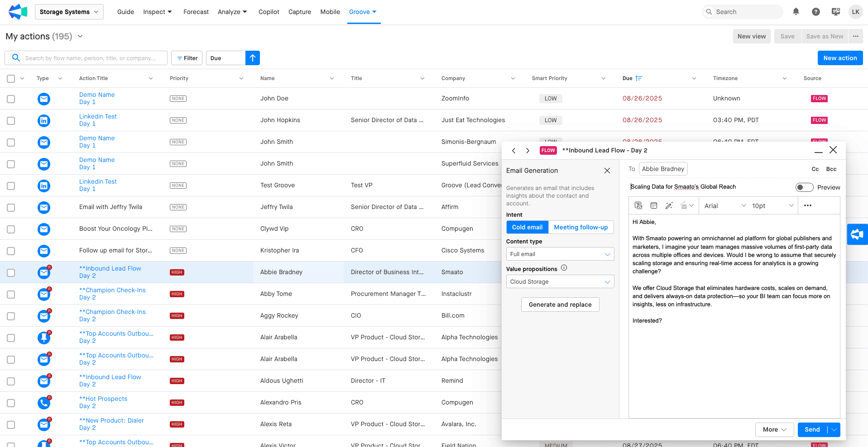868x447 pixels.
Task: Click the AI magic wand icon in the editor
Action: pyautogui.click(x=669, y=205)
